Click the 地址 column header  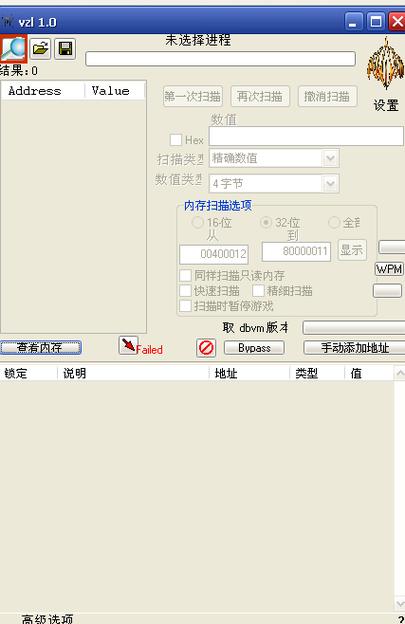click(249, 373)
